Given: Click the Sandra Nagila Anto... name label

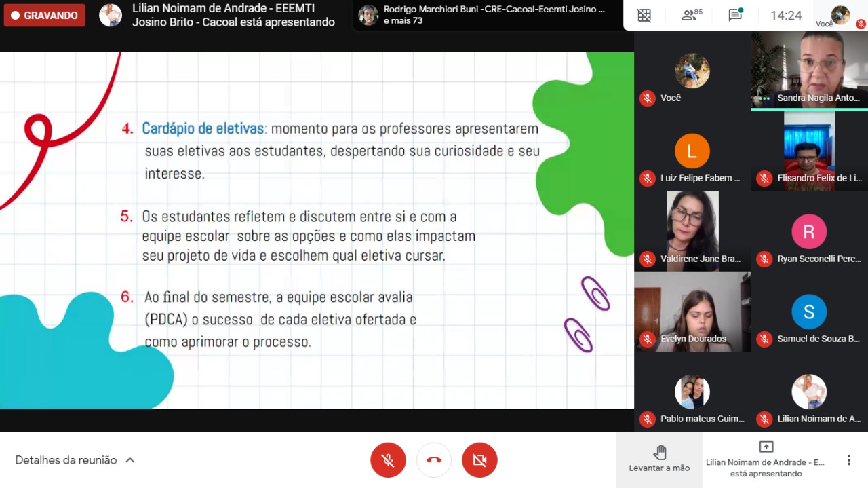Looking at the screenshot, I should click(818, 98).
